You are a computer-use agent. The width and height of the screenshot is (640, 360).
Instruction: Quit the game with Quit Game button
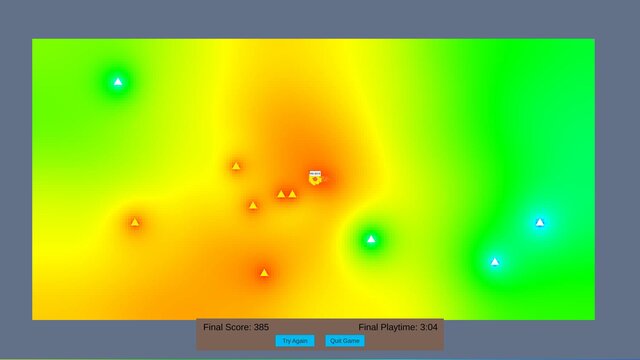345,341
